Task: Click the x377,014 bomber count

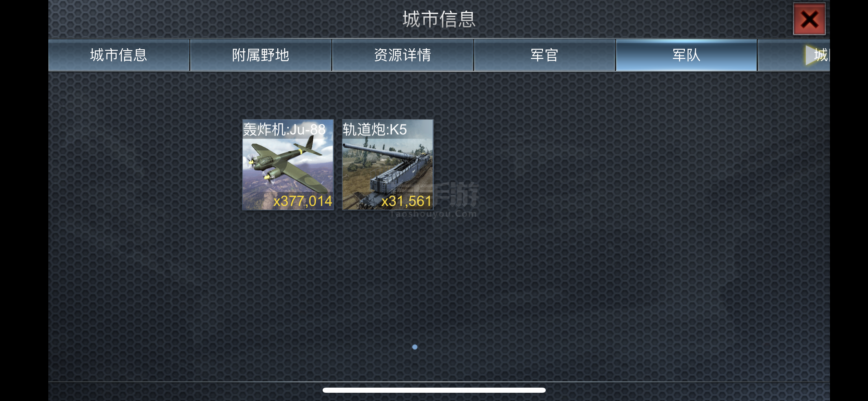Action: [x=303, y=201]
